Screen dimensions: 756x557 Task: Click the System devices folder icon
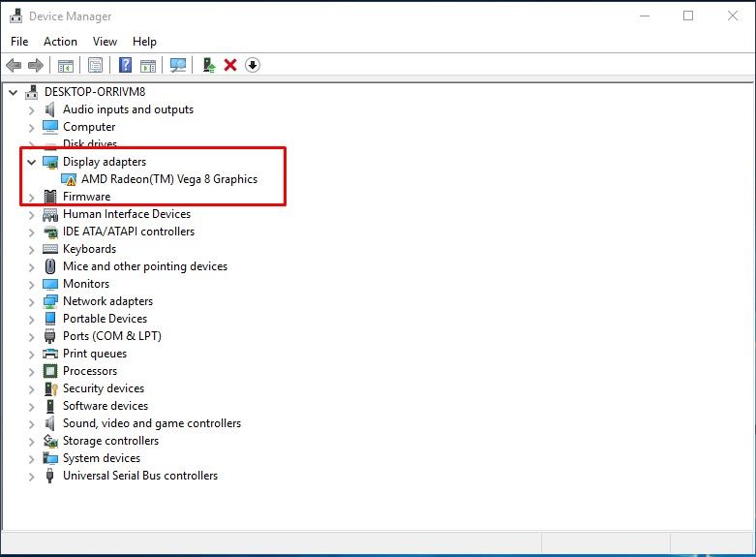click(x=50, y=458)
